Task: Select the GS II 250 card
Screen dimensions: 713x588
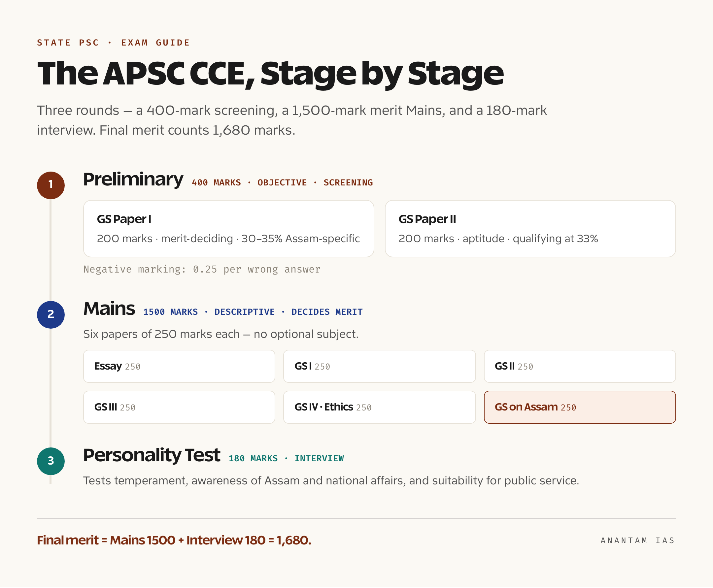Action: 580,366
